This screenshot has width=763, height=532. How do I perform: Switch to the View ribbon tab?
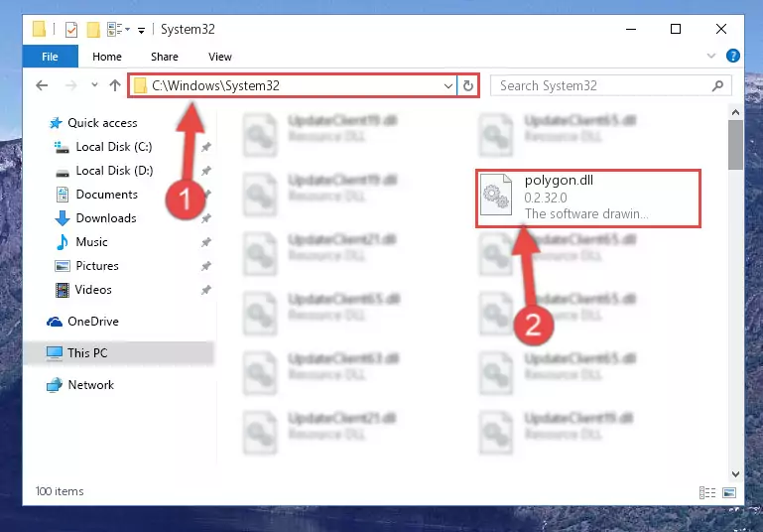(x=220, y=57)
